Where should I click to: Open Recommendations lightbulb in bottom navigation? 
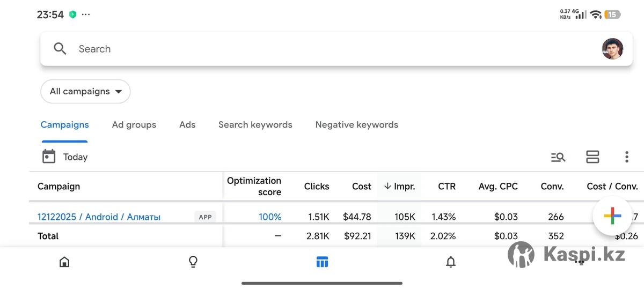tap(193, 262)
